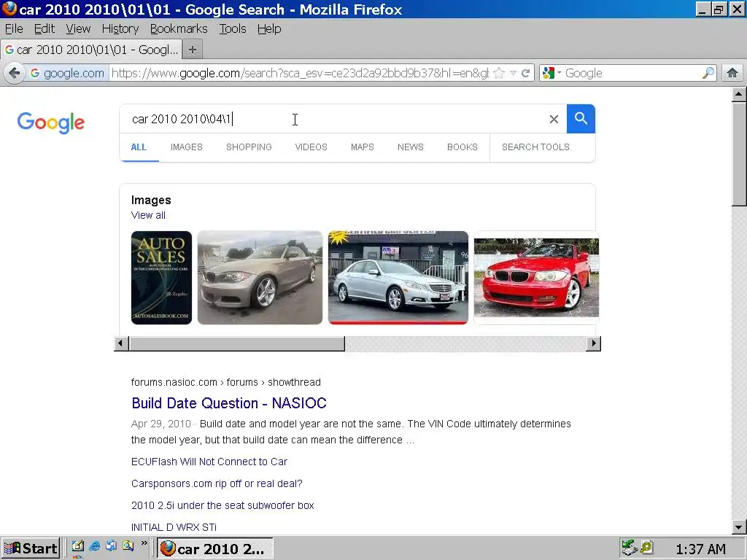Click the silver Mercedes sedan thumbnail

(398, 278)
